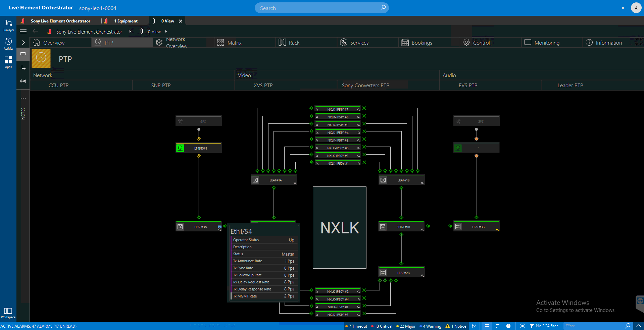Select the LEAF#1A switch node
The height and width of the screenshot is (330, 644).
274,180
